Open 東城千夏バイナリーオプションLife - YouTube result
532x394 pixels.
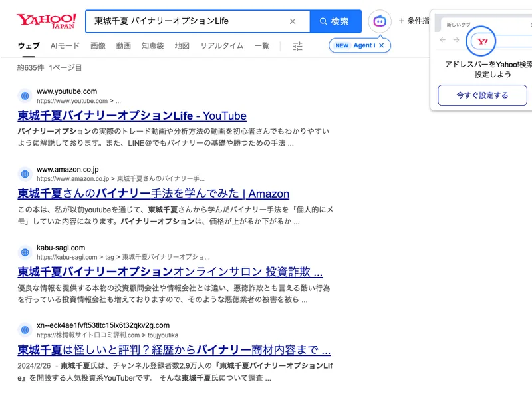point(132,116)
